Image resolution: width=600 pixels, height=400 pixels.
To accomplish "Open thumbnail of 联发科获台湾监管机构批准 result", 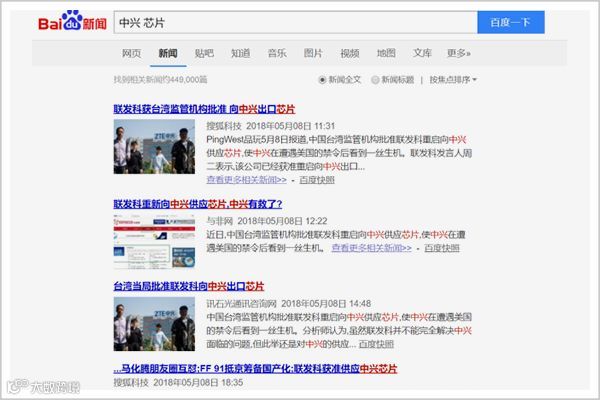I will (154, 147).
